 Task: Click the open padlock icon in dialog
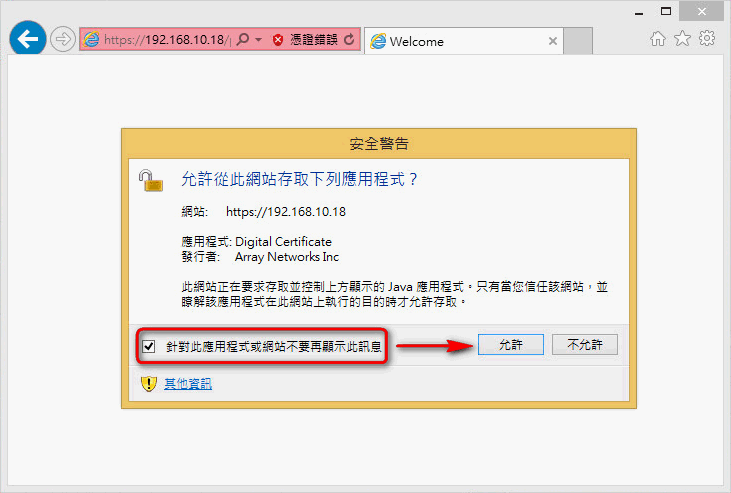click(x=151, y=181)
